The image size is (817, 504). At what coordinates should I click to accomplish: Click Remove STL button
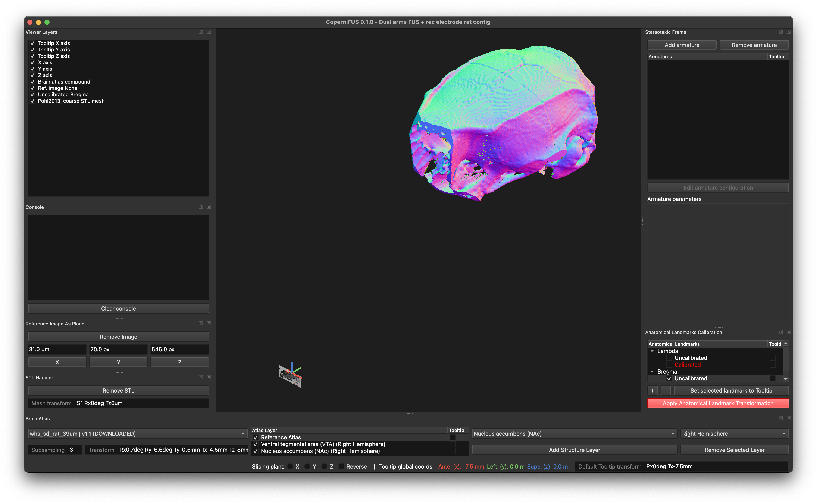(x=118, y=390)
